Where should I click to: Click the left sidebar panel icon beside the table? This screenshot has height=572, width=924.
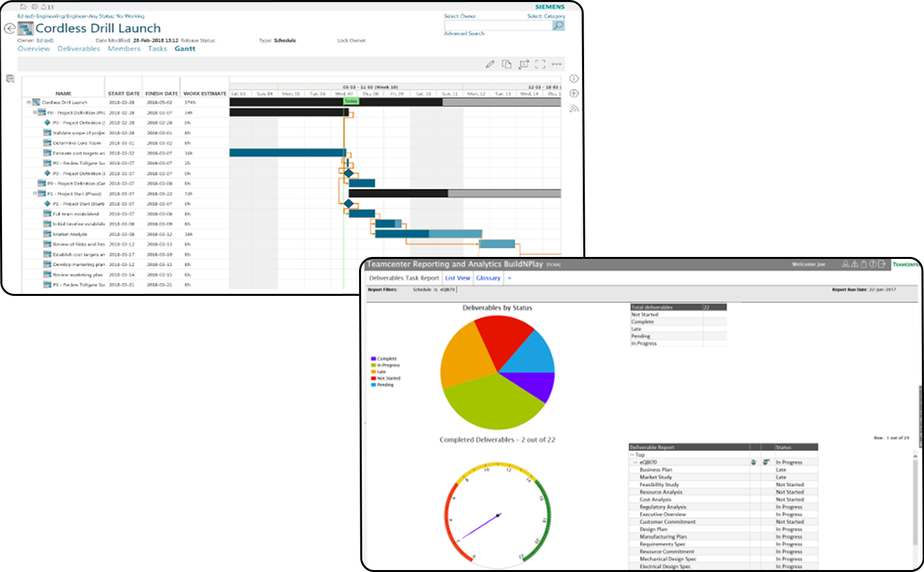(x=10, y=79)
